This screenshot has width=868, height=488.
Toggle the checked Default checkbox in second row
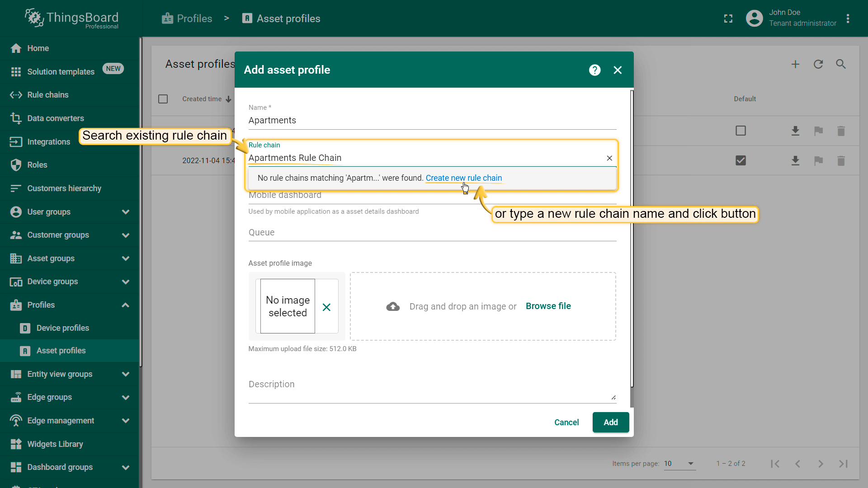click(741, 160)
